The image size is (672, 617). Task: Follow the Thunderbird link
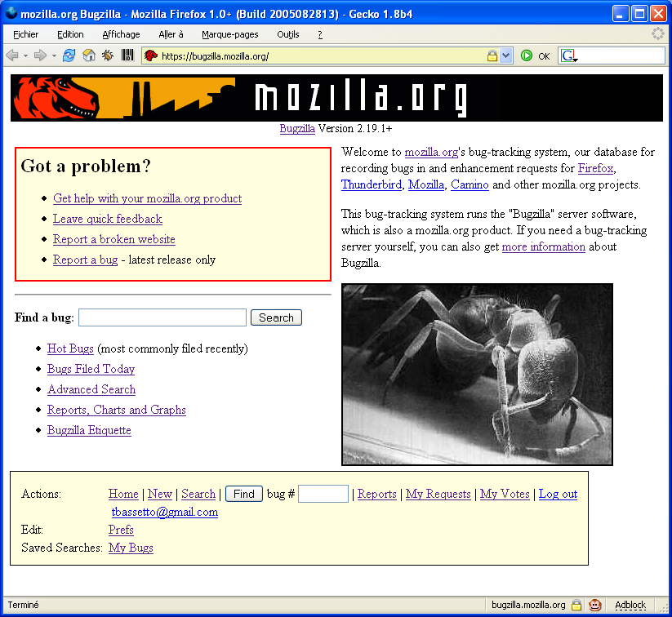(x=372, y=184)
